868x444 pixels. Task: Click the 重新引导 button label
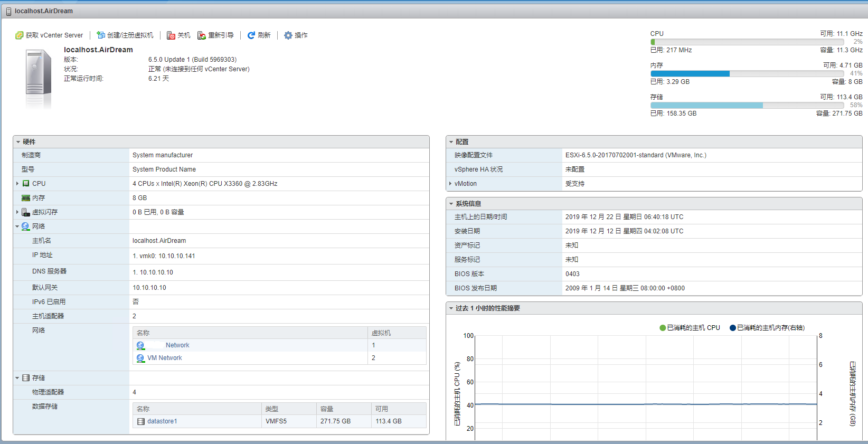(221, 35)
